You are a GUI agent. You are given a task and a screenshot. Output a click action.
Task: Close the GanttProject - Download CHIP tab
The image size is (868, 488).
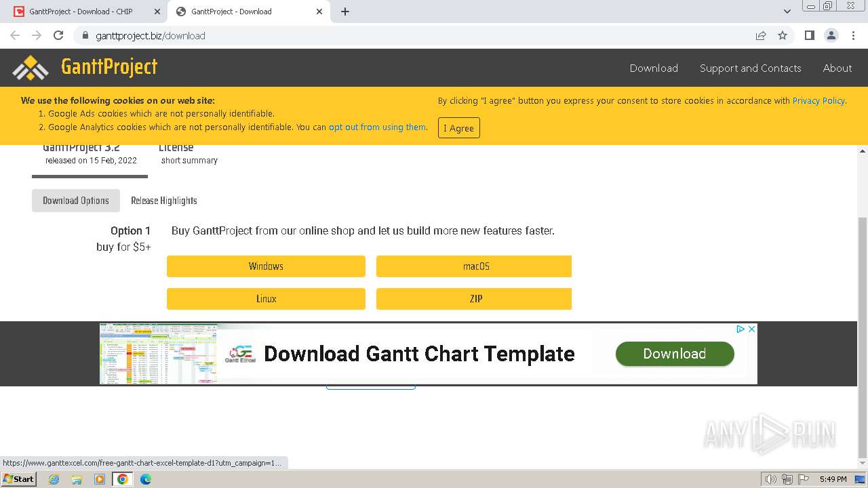[157, 12]
